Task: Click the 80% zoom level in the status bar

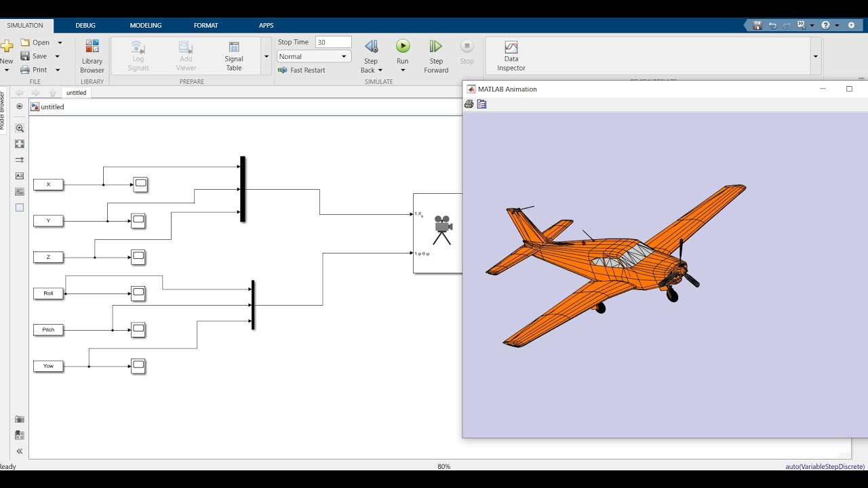Action: pos(444,466)
